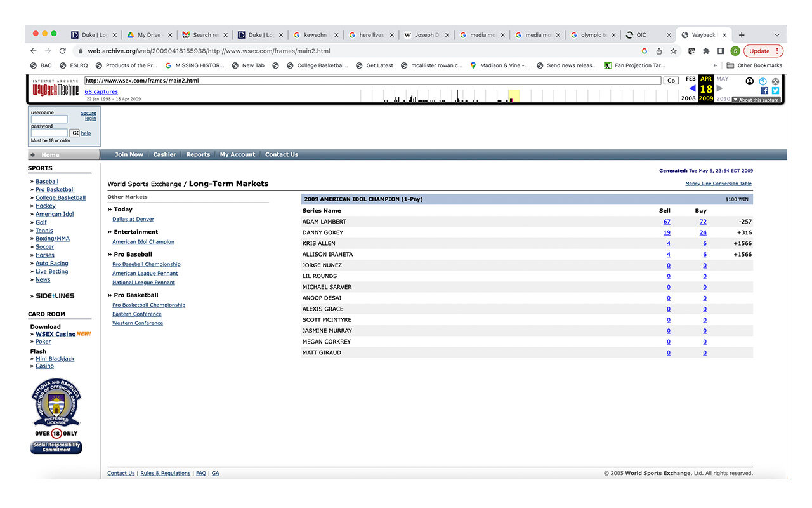Switch to the My Drive tab
The width and height of the screenshot is (812, 508).
pos(149,35)
